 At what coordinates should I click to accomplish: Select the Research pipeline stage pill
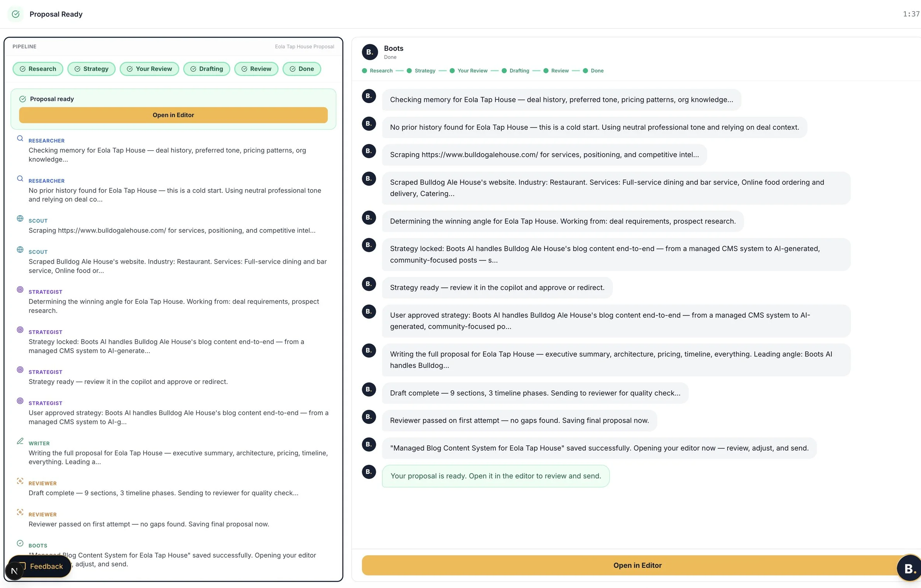point(38,69)
